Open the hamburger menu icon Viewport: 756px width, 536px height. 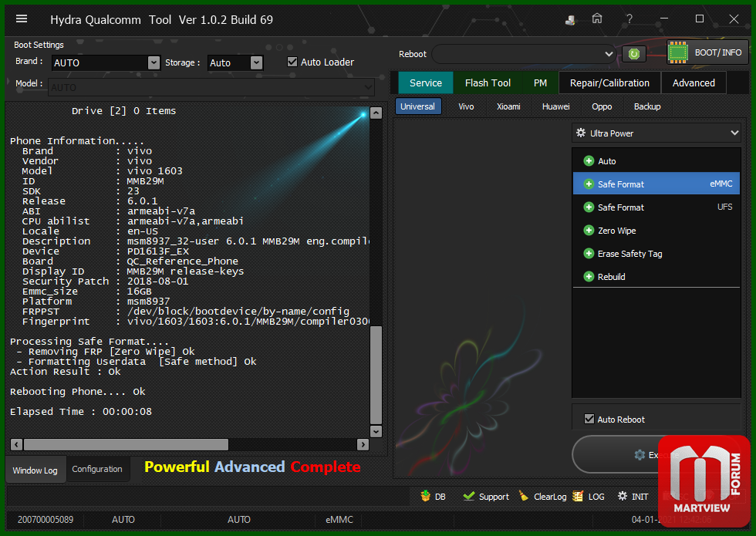pyautogui.click(x=22, y=19)
